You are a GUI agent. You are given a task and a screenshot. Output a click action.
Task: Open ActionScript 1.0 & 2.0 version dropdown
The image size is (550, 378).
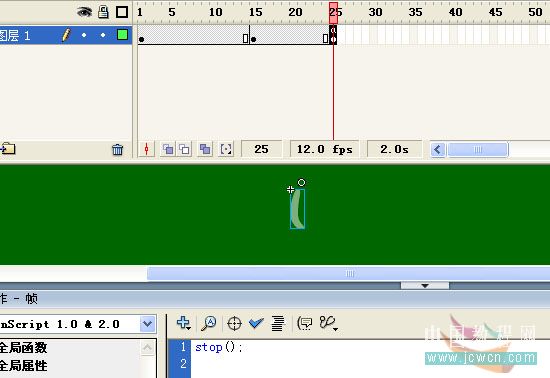click(x=148, y=324)
